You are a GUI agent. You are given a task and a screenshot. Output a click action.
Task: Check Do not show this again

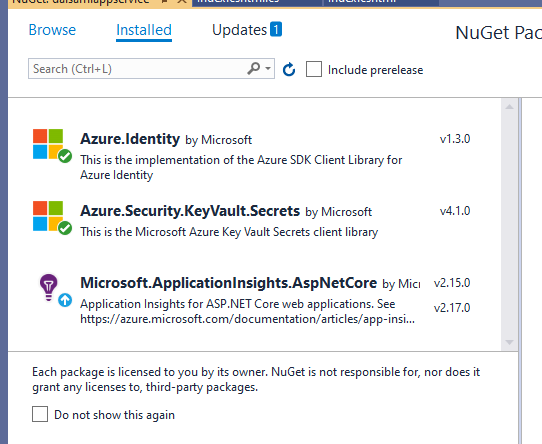[40, 414]
